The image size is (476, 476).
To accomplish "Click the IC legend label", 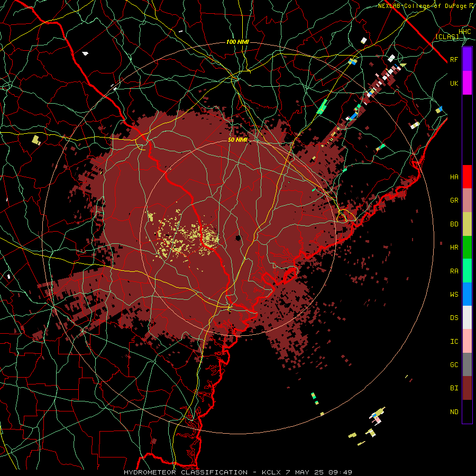I will [454, 341].
